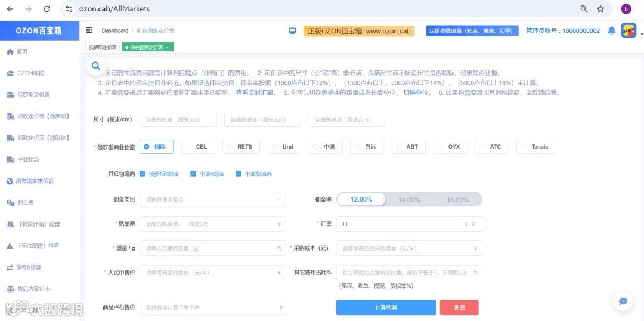Click the 汇率 exchange rate field

pyautogui.click(x=409, y=224)
